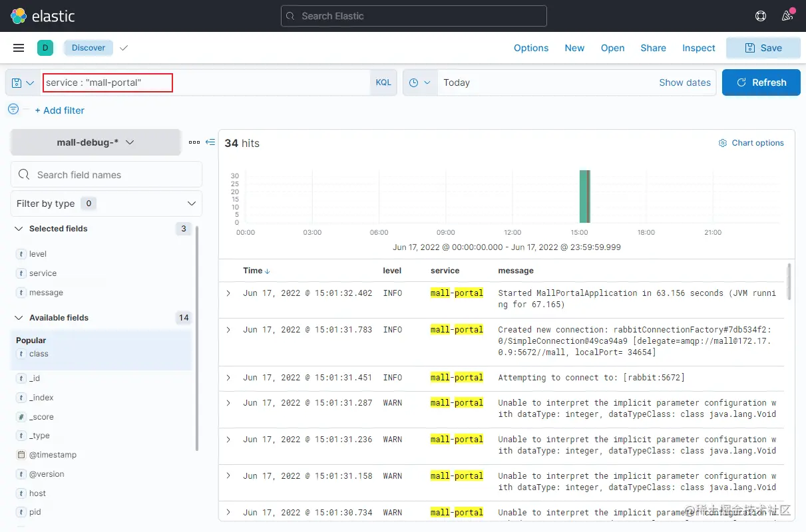Click the green histogram bar at 15:00

pos(584,196)
